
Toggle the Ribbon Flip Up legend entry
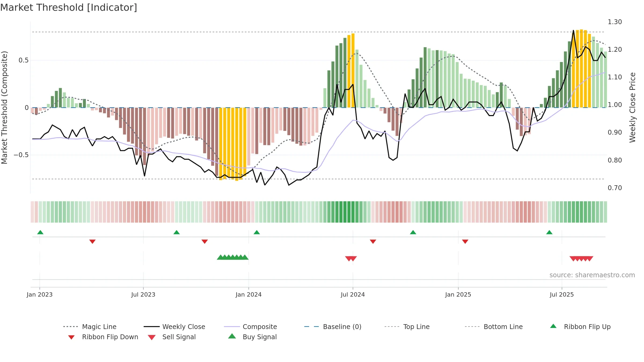(x=580, y=327)
